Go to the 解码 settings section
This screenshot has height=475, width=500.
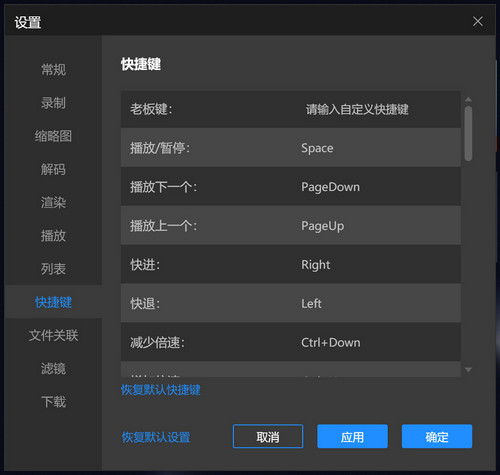pyautogui.click(x=53, y=169)
